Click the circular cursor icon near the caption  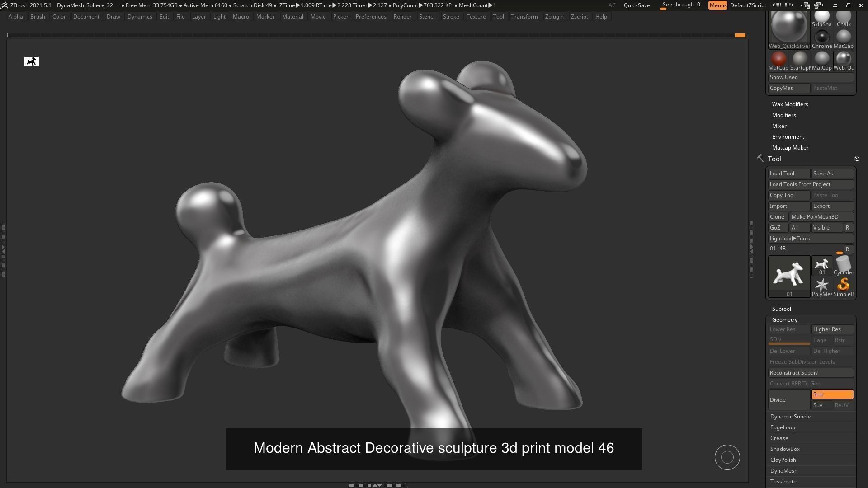click(x=727, y=457)
